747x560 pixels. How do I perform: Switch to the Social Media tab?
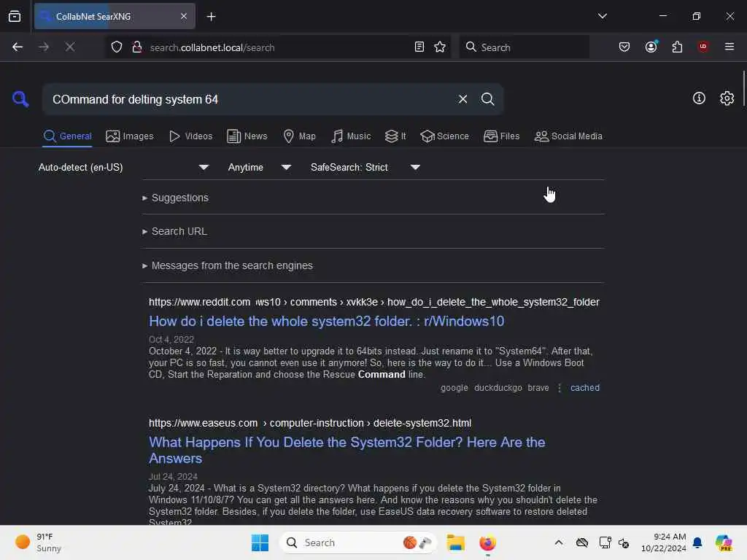click(568, 136)
